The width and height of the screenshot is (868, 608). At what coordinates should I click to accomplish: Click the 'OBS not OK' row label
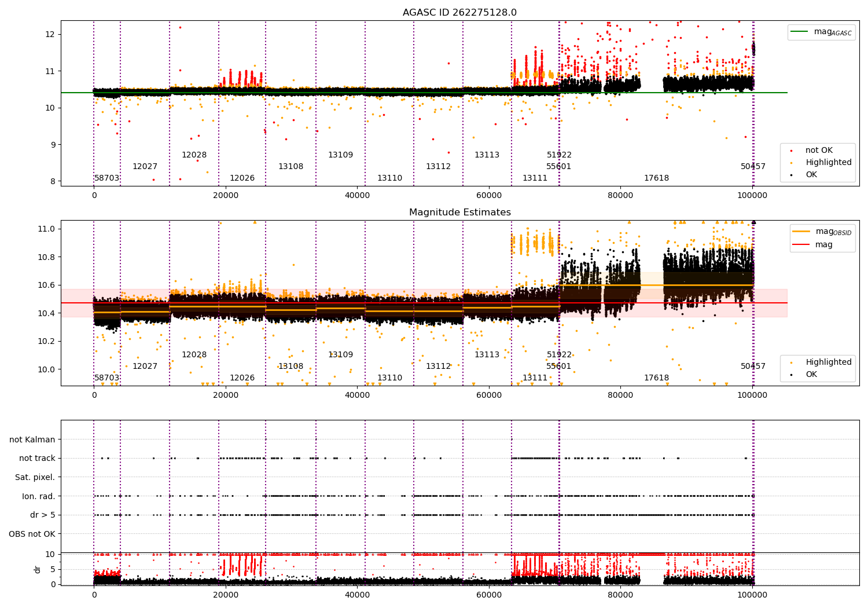(x=32, y=534)
